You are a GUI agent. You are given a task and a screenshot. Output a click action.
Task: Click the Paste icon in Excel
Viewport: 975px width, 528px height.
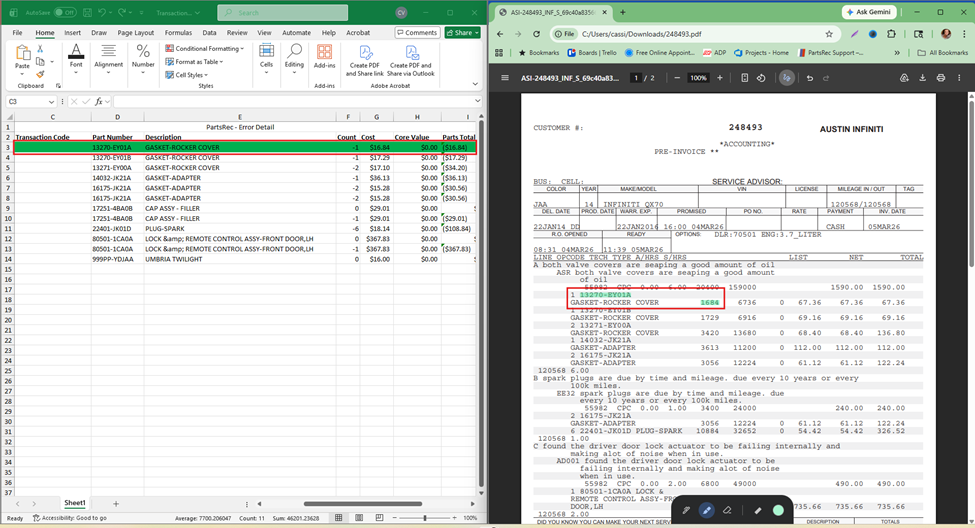click(x=22, y=54)
